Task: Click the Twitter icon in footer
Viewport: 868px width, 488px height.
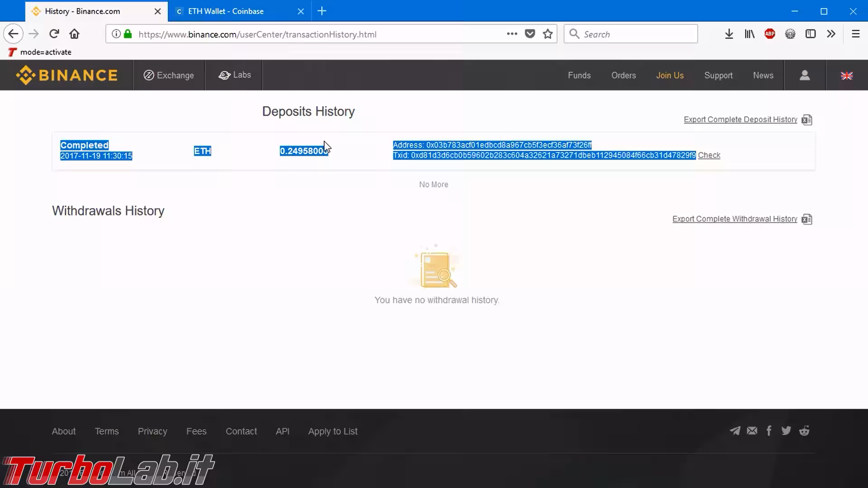Action: click(x=786, y=431)
